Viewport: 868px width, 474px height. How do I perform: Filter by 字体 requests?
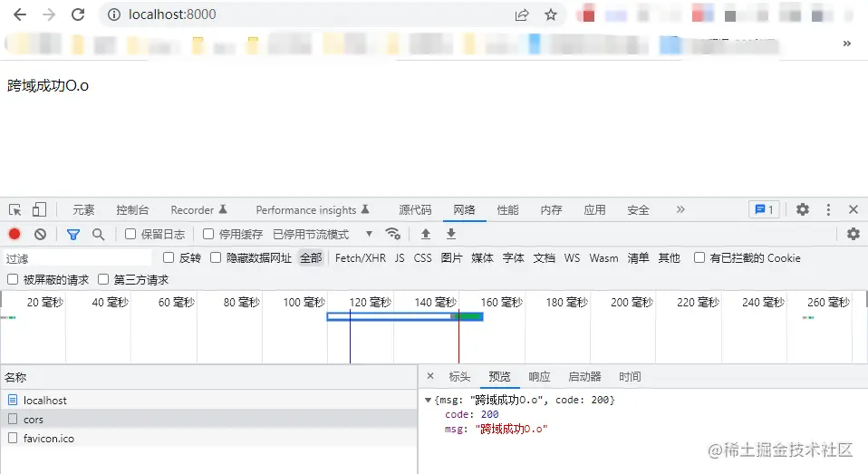point(513,258)
